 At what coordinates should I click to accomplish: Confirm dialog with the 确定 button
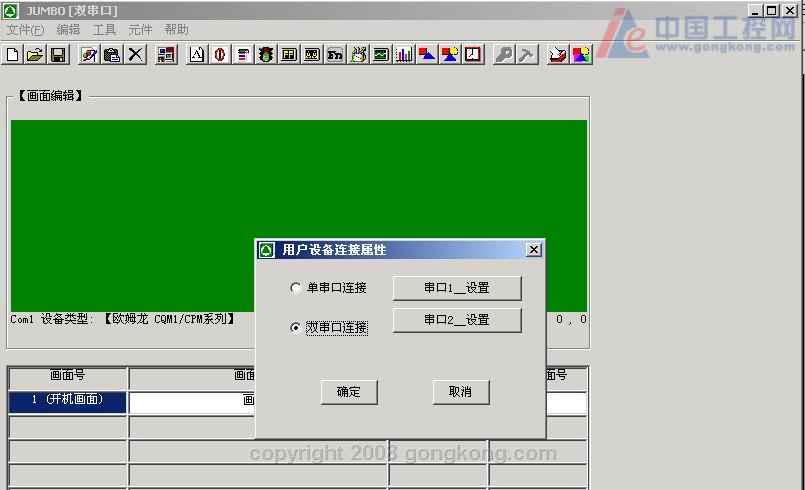349,392
